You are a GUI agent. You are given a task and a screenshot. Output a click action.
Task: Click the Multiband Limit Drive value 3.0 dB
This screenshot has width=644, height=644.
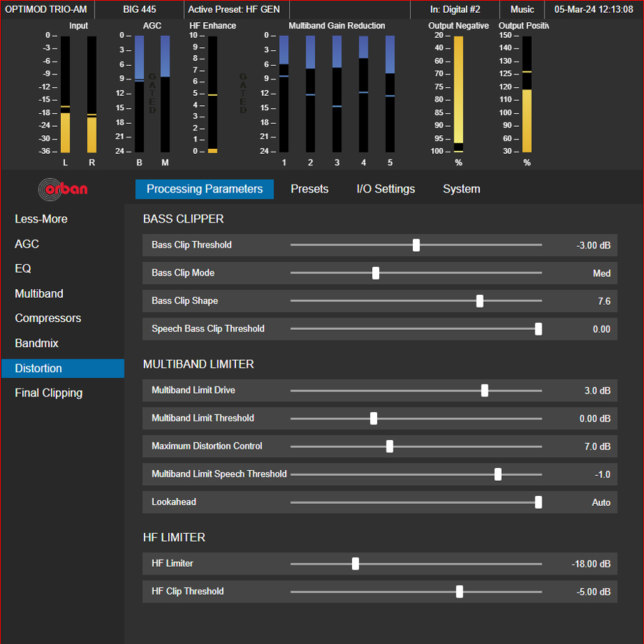[x=597, y=391]
